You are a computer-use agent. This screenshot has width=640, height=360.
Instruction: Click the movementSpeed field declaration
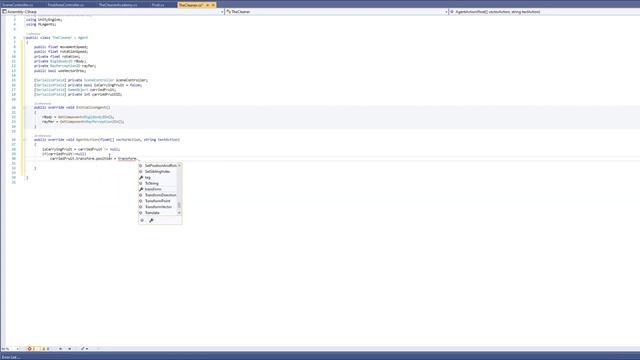pyautogui.click(x=61, y=47)
